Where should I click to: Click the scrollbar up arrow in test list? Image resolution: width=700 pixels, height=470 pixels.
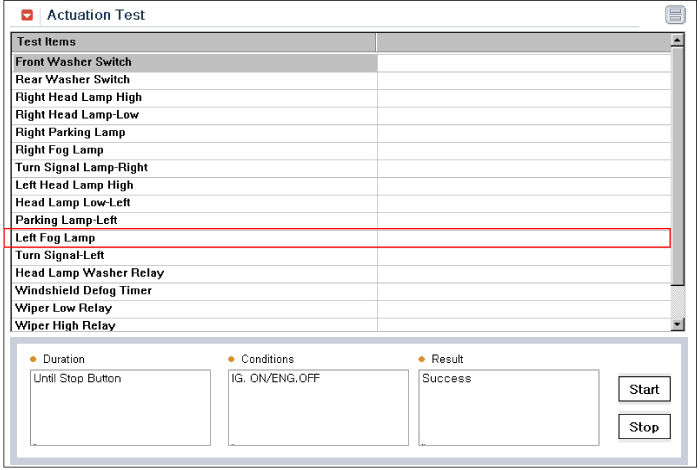coord(677,40)
